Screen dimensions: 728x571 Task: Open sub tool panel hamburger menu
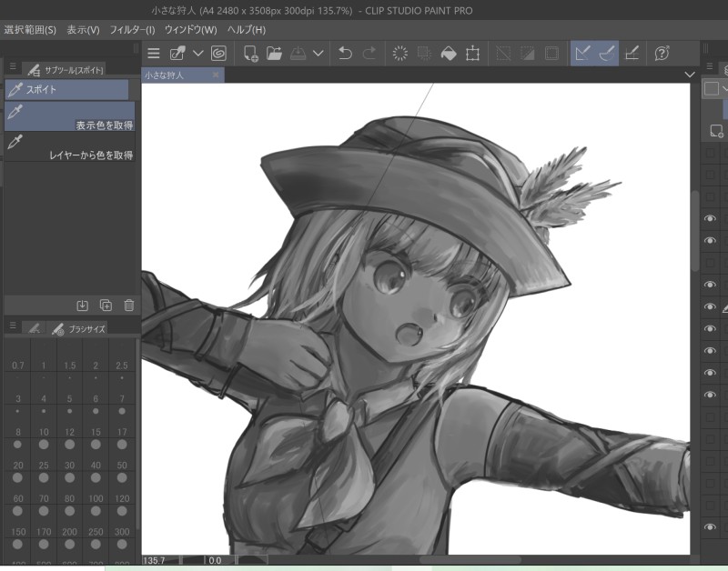13,68
